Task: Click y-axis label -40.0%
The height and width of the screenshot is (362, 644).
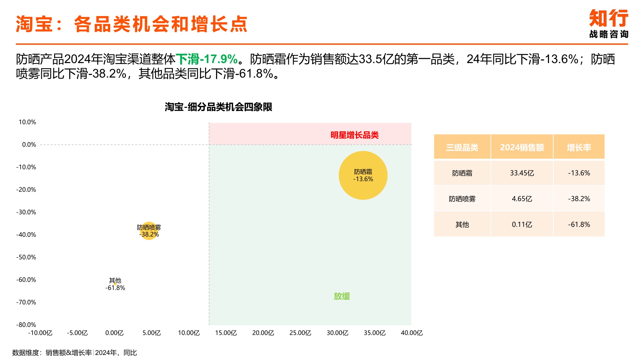Action: 26,235
